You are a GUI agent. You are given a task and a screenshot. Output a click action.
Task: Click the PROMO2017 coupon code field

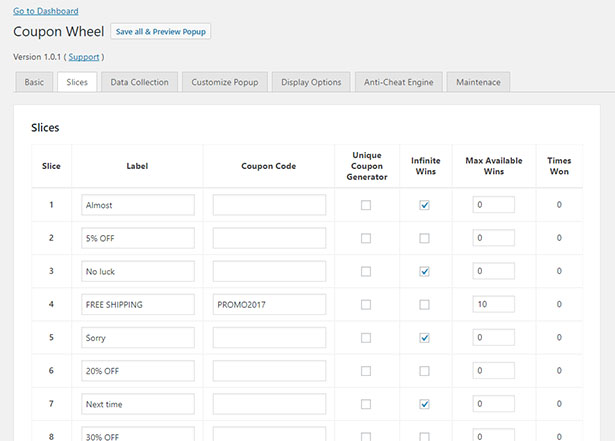[269, 304]
